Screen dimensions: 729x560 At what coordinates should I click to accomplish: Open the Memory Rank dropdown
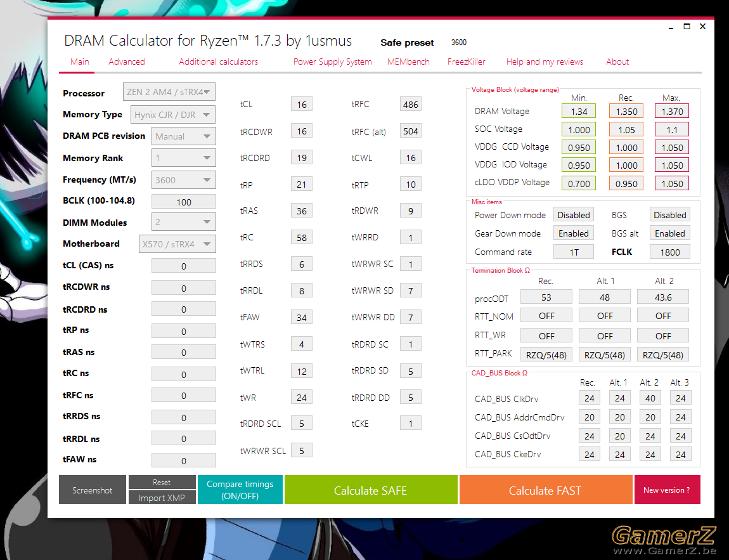(x=184, y=158)
